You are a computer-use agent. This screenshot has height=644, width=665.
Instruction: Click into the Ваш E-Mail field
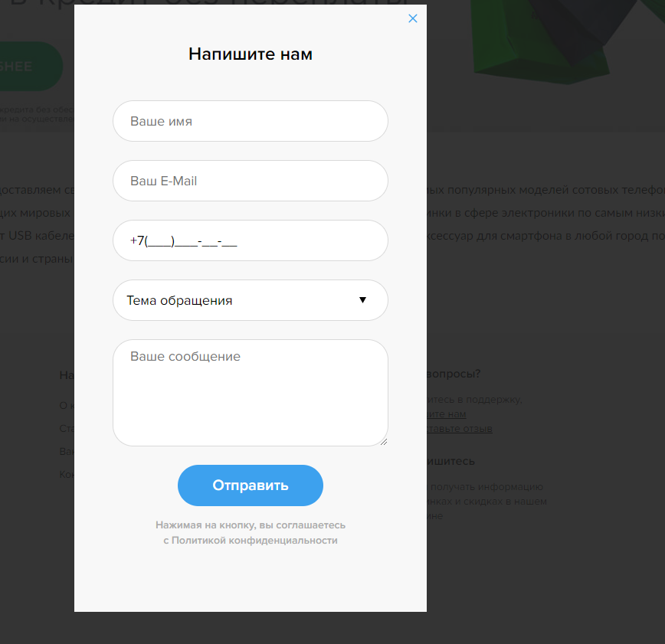[x=251, y=181]
